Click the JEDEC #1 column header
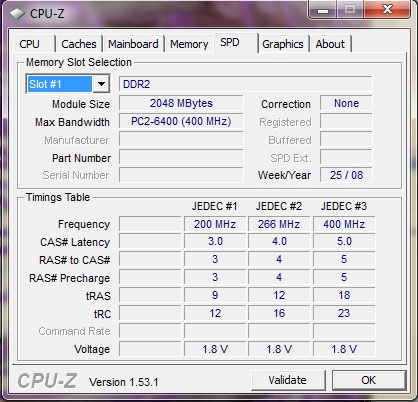This screenshot has width=418, height=402. (x=215, y=206)
